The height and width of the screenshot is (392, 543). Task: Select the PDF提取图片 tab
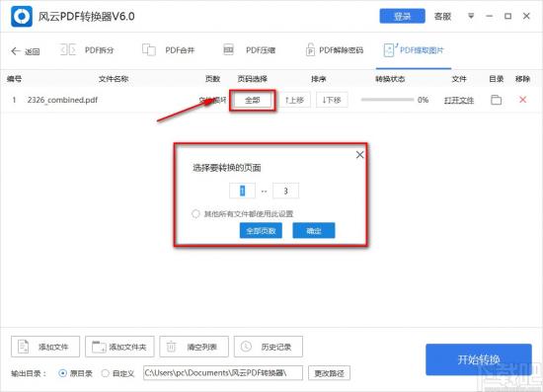coord(414,50)
